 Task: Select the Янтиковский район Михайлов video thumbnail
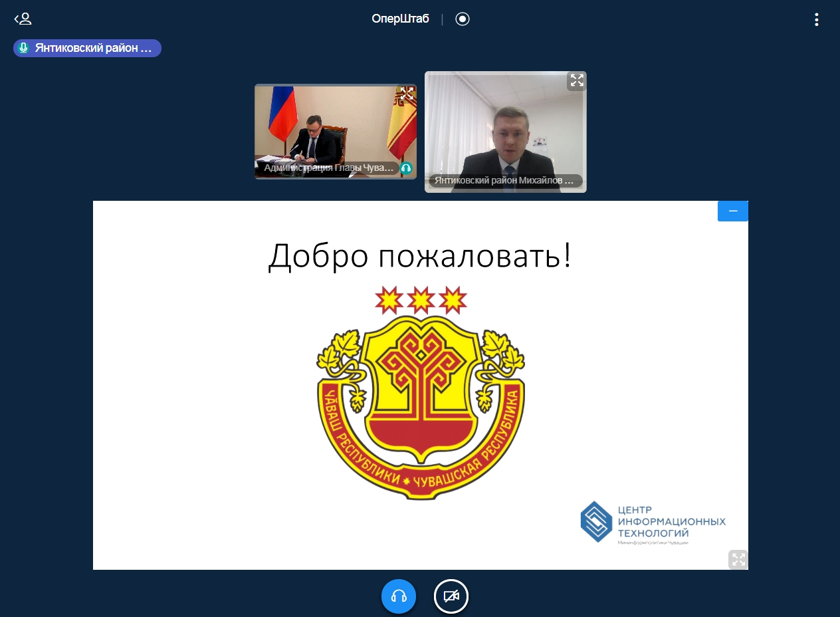(506, 132)
